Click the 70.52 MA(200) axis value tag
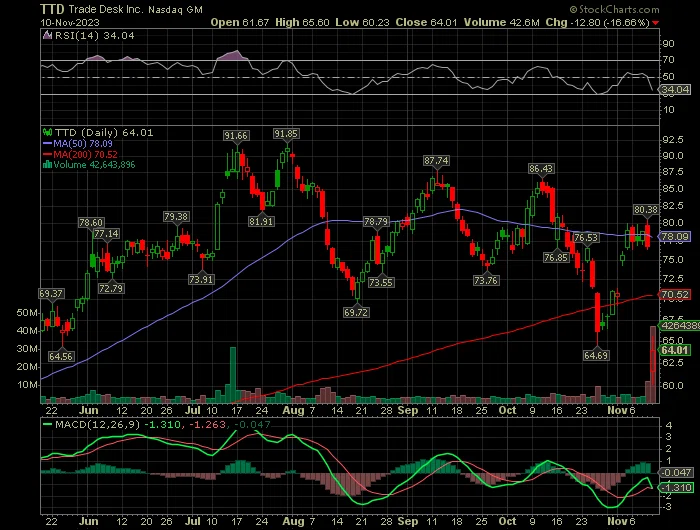This screenshot has height=530, width=700. (675, 295)
